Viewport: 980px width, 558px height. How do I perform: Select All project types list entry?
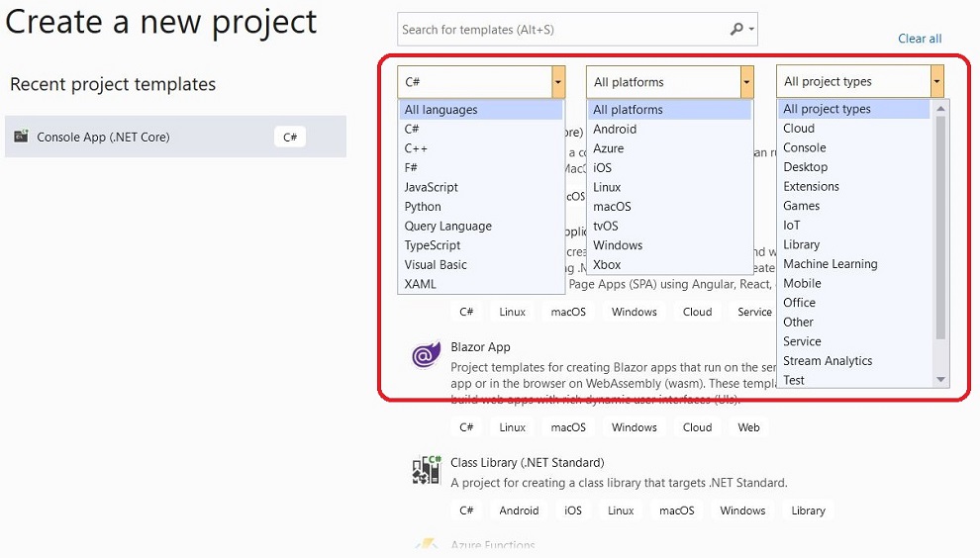pyautogui.click(x=854, y=109)
